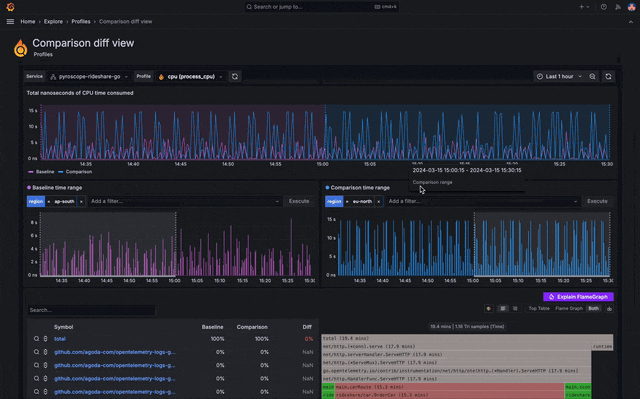Select the second text-align toggle icon
This screenshot has height=399, width=640.
point(515,309)
